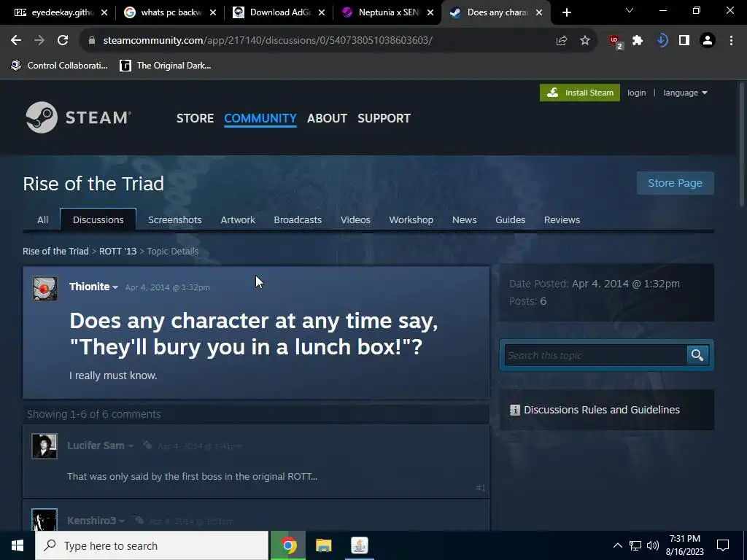Screen dimensions: 747x560
Task: View site information lock icon
Action: click(x=92, y=41)
